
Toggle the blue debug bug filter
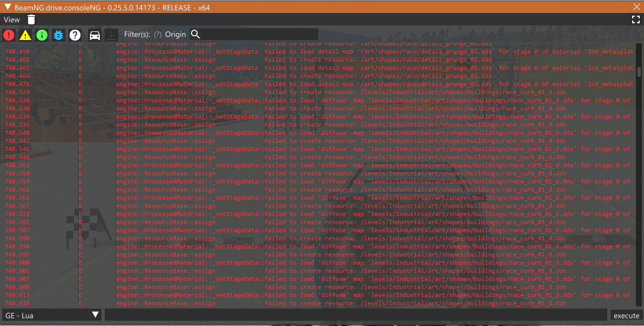58,35
